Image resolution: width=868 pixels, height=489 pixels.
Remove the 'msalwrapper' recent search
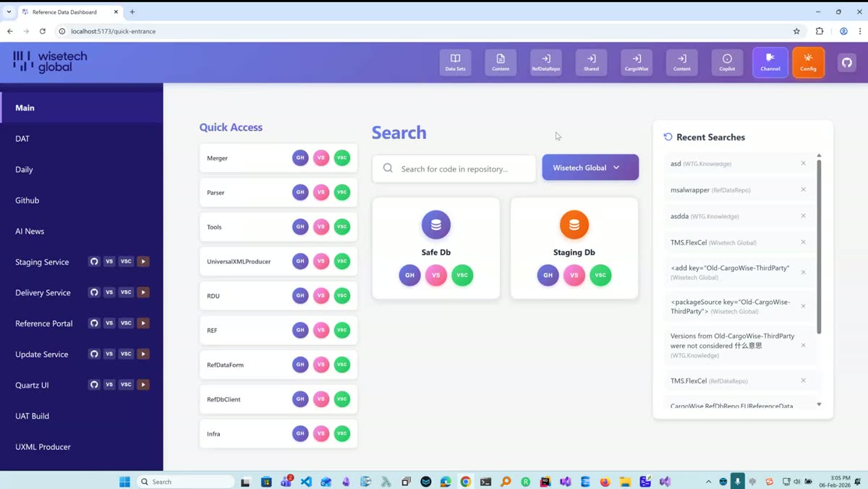[x=803, y=190]
